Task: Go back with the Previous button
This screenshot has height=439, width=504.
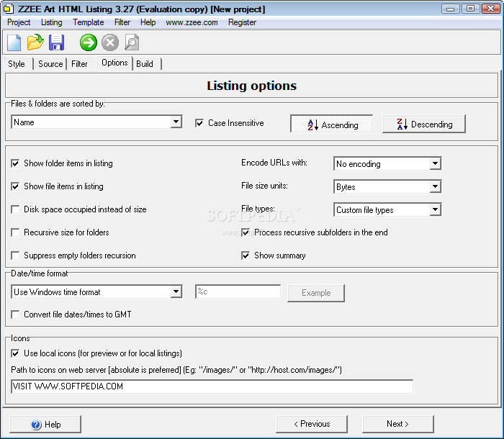Action: (312, 424)
